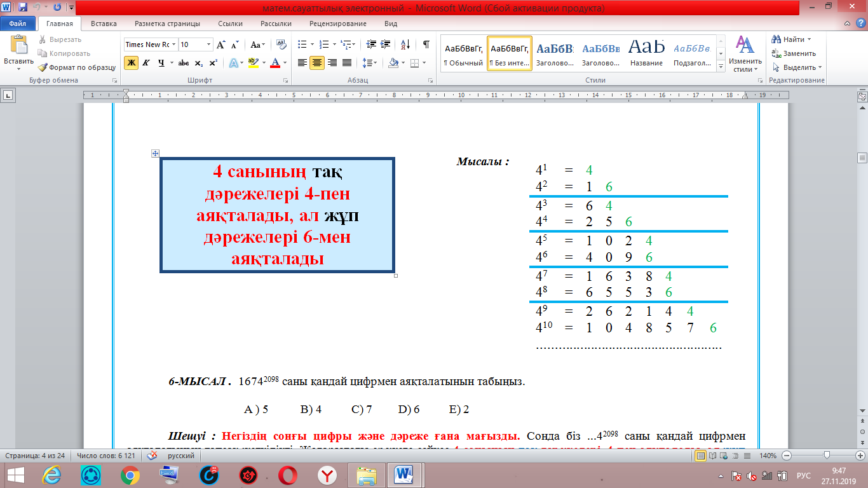Click the Найти button

pyautogui.click(x=790, y=39)
